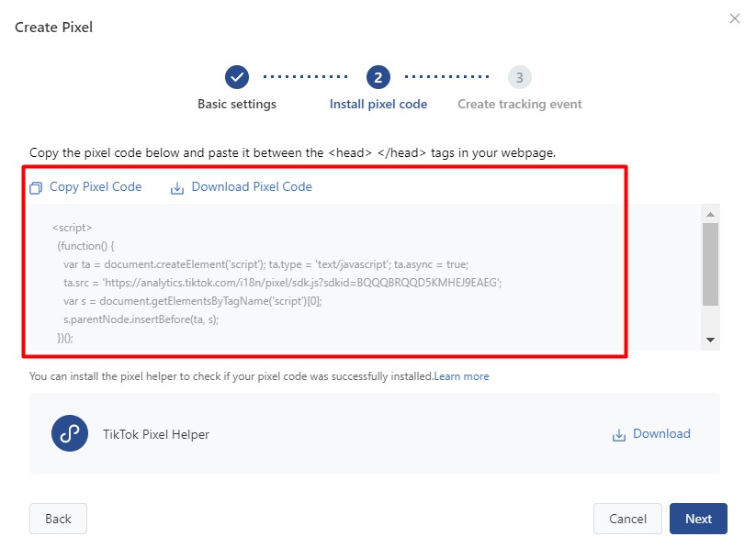The image size is (756, 548).
Task: Click the Create Pixel dialog title
Action: (x=53, y=27)
